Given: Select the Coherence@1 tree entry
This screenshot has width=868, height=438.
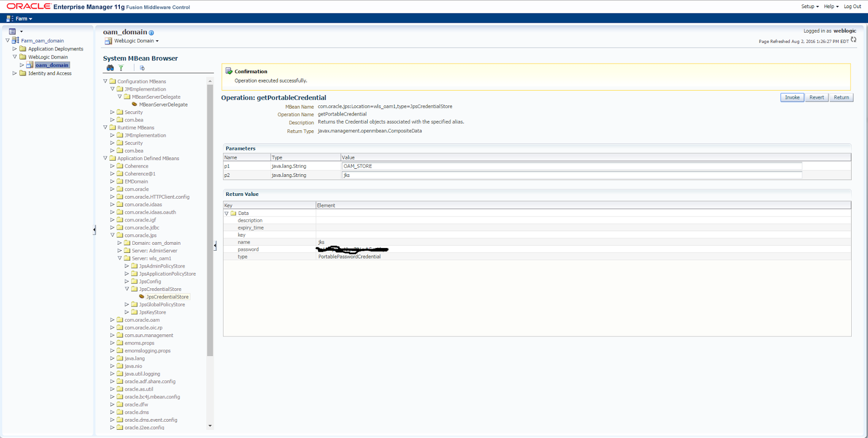Looking at the screenshot, I should [x=140, y=174].
